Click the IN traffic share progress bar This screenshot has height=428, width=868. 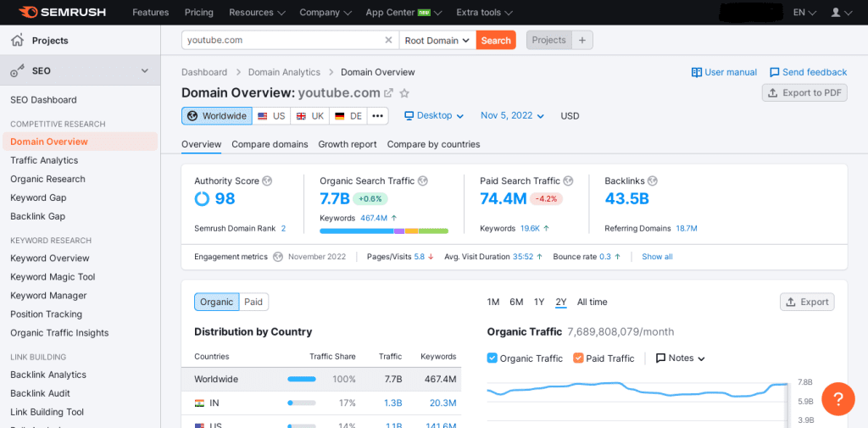[x=302, y=403]
